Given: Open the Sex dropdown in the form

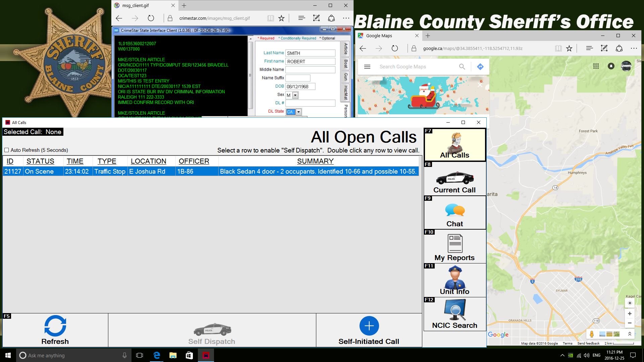Looking at the screenshot, I should 295,95.
